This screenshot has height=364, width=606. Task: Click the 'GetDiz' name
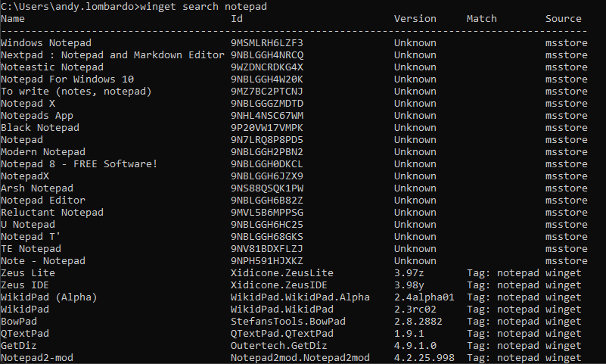(x=19, y=346)
